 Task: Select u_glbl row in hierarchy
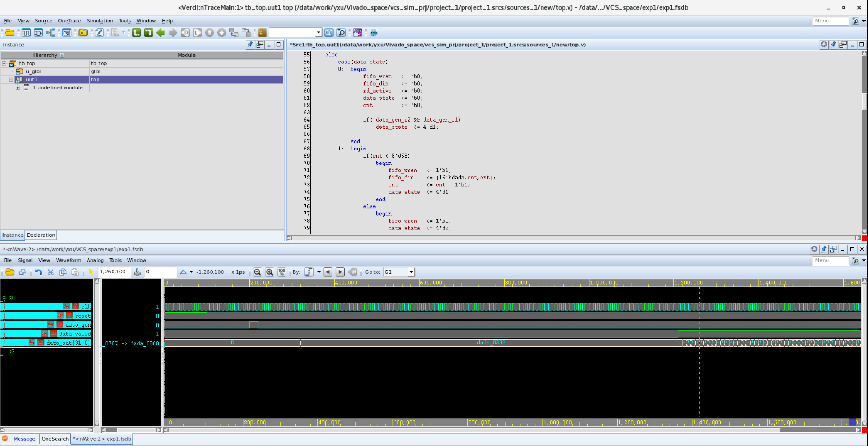[x=142, y=72]
